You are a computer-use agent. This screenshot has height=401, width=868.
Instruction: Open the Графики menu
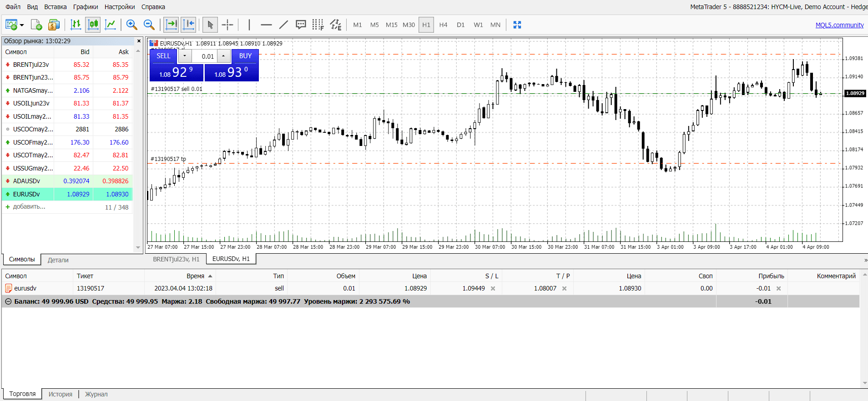[86, 7]
